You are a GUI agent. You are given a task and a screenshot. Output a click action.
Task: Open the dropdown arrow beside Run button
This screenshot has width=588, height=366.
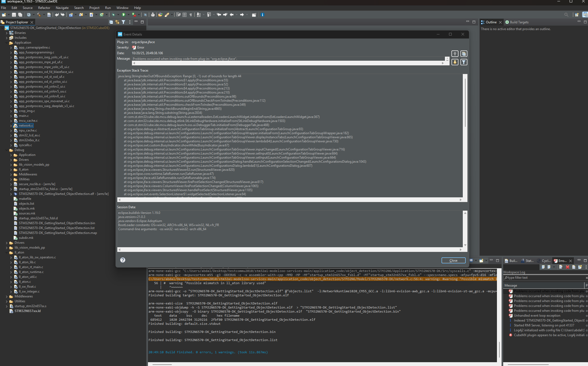(128, 15)
